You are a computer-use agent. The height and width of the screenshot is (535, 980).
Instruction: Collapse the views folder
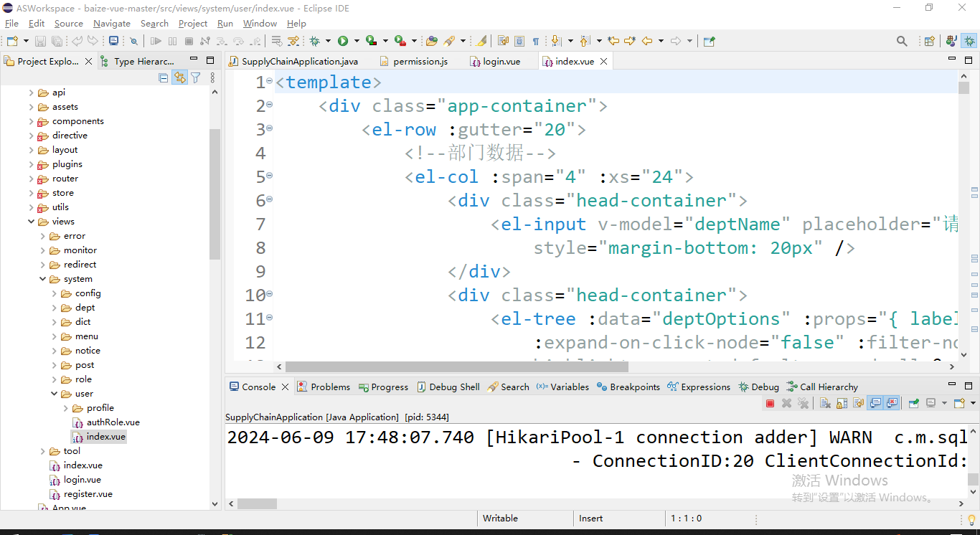(x=32, y=222)
